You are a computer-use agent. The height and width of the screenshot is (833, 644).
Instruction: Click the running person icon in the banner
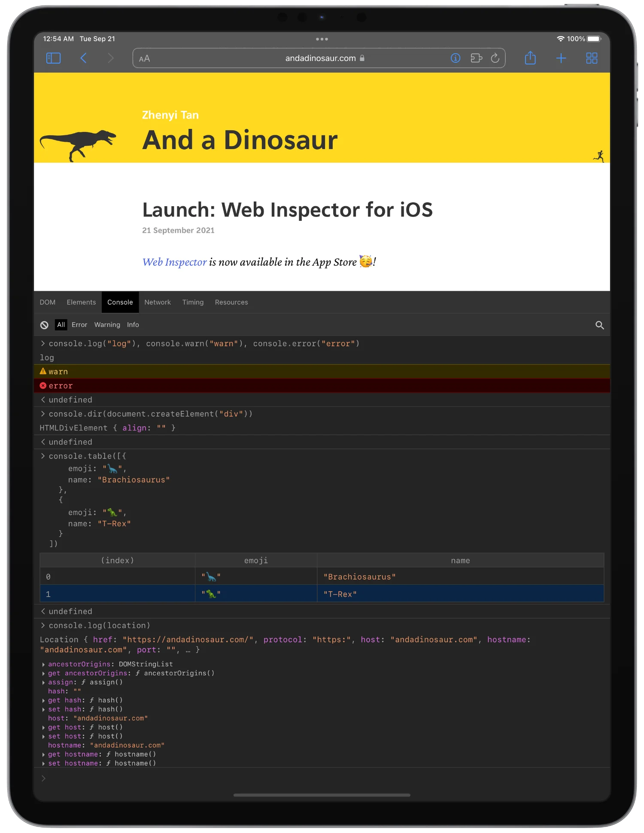pyautogui.click(x=599, y=156)
